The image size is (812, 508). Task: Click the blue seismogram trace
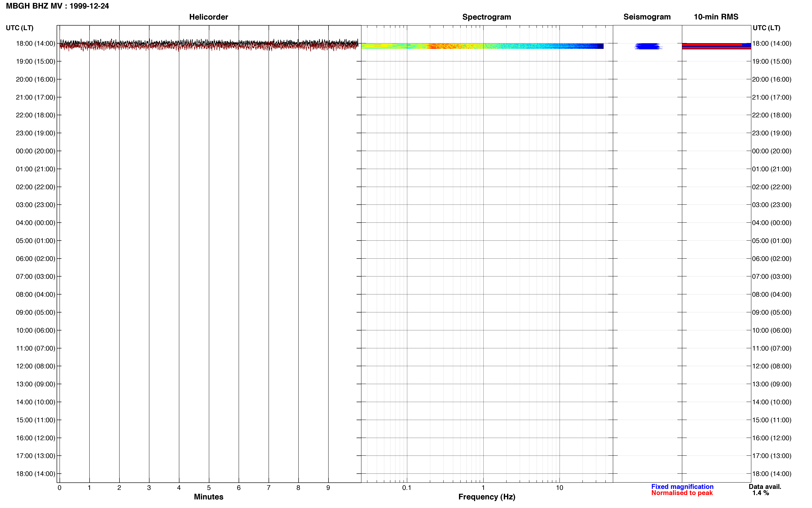tap(648, 46)
